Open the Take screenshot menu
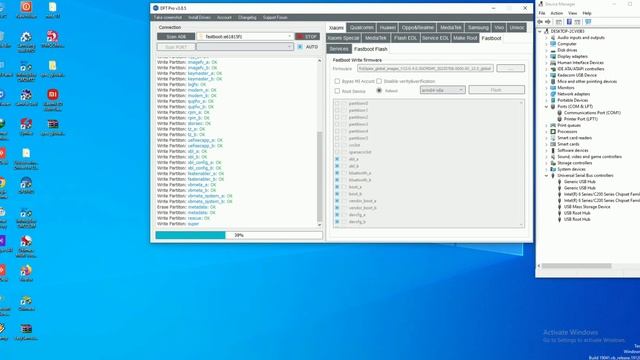 pos(168,18)
